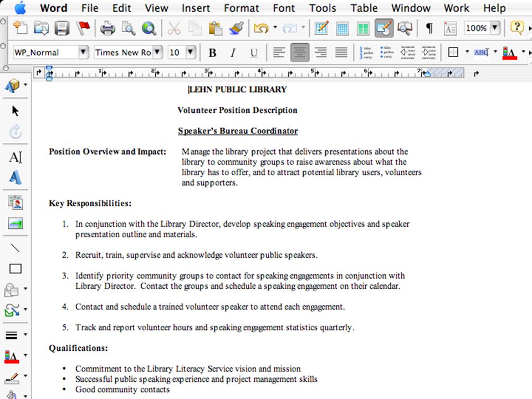
Task: Open the Apple menu
Action: (21, 8)
